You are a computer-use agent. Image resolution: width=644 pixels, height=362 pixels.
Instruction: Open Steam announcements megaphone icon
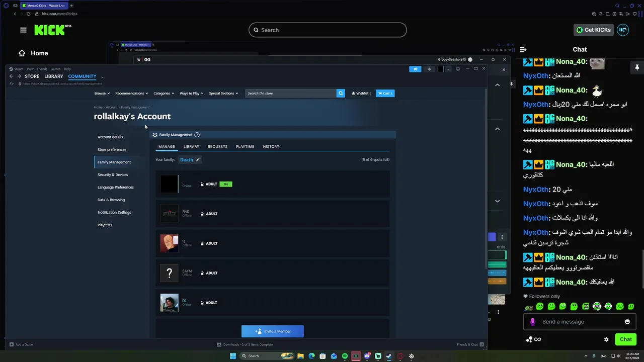click(x=415, y=69)
